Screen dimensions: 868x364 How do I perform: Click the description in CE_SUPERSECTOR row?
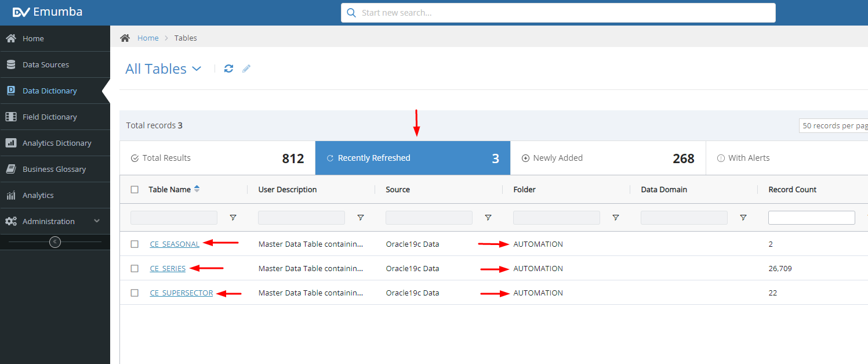[x=311, y=293]
